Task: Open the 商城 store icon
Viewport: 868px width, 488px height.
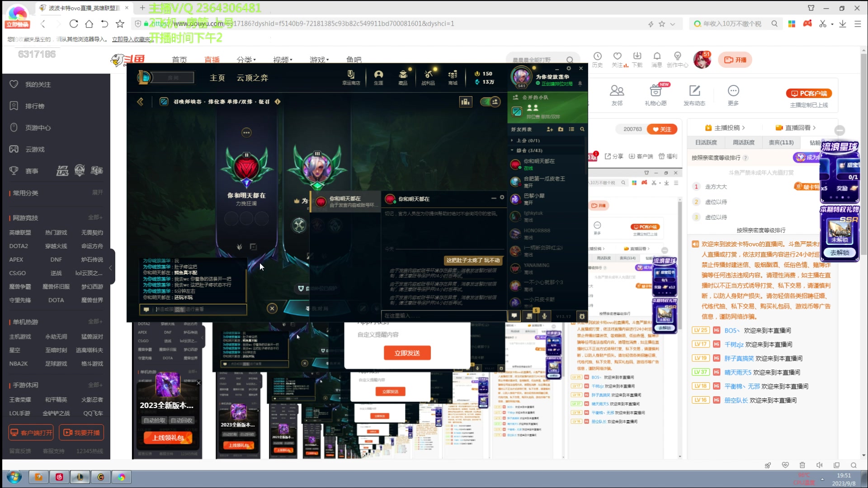Action: (453, 77)
